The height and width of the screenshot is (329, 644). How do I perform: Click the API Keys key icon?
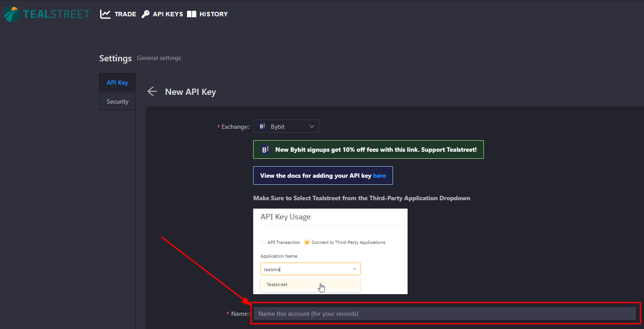(146, 14)
